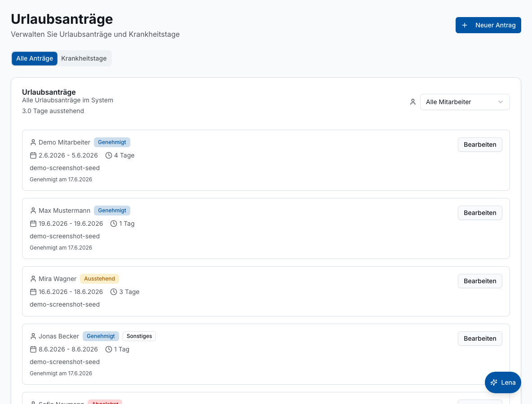Open the Alle Mitarbeiter employee filter dropdown
Screen dimensions: 532x404
point(465,102)
